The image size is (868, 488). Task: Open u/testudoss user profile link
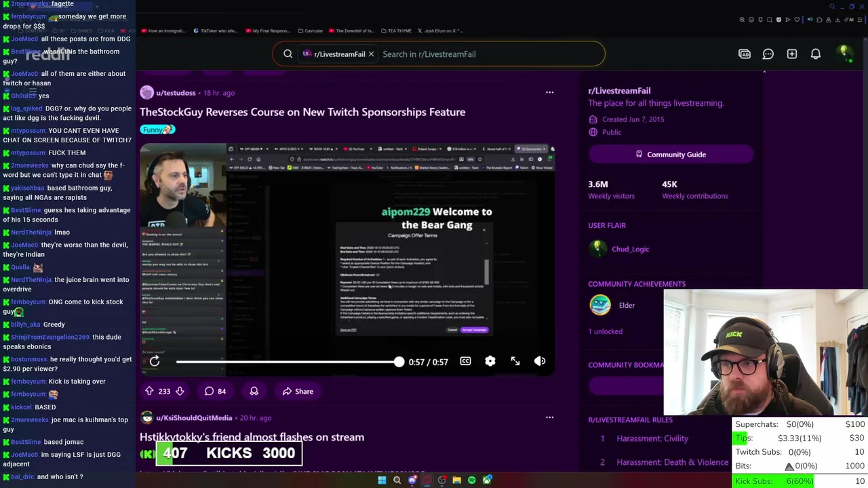click(x=176, y=93)
